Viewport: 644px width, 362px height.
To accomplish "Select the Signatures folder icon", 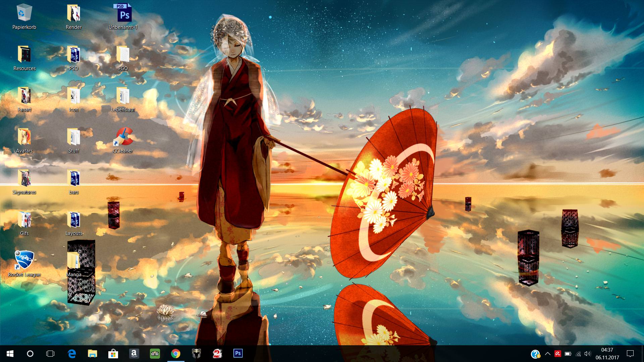I will (x=24, y=182).
